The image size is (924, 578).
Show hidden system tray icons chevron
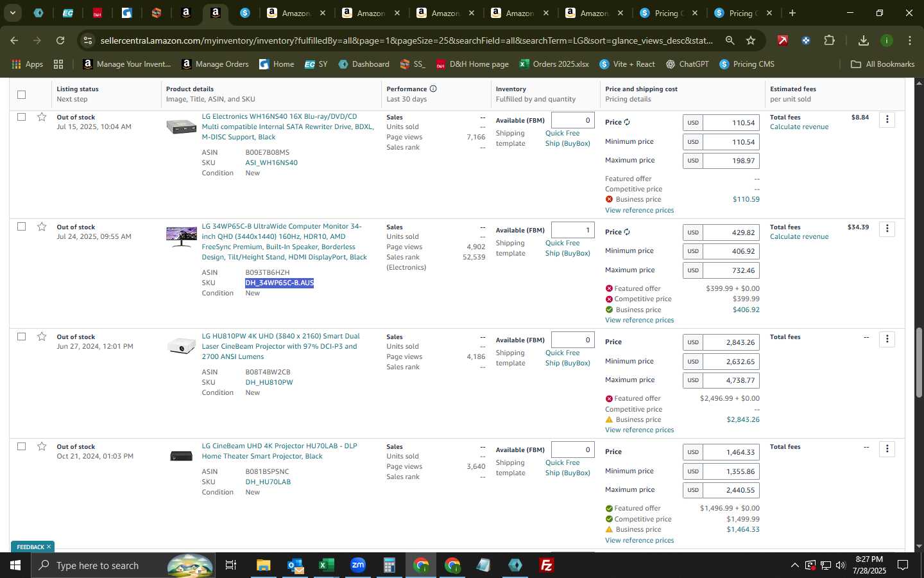pos(794,565)
